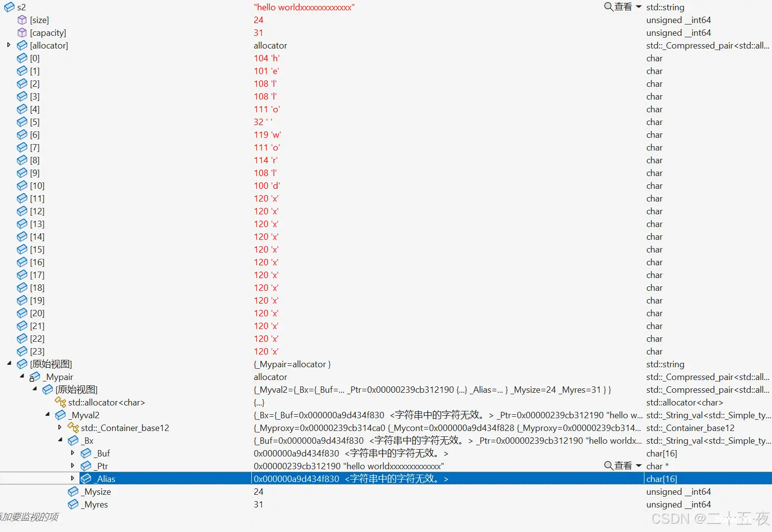Click the icon of element [11]
Viewport: 772px width, 532px height.
point(22,199)
